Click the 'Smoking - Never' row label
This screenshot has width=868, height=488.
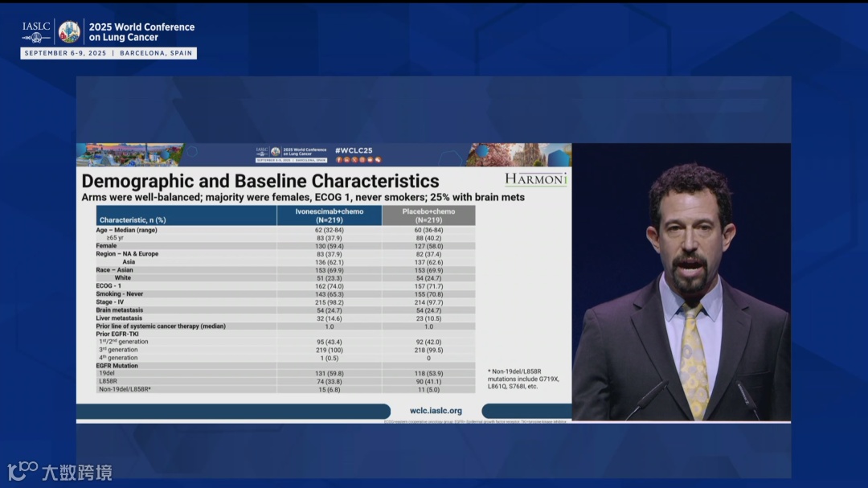[x=120, y=293]
